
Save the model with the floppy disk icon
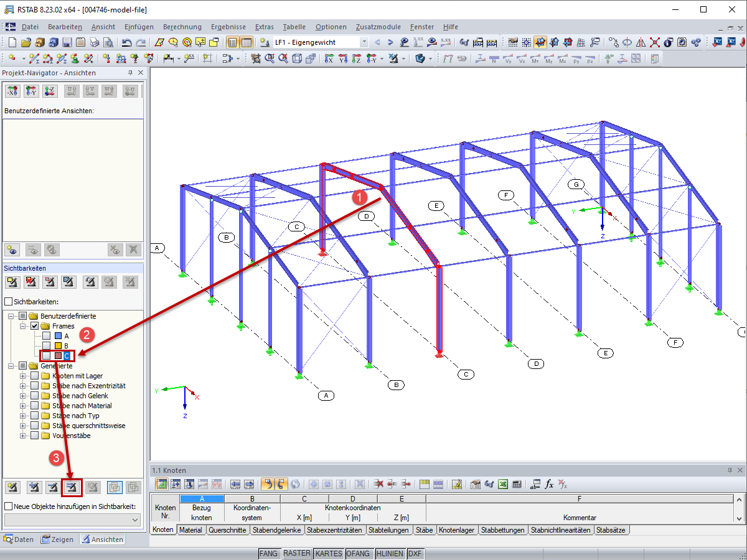(x=67, y=42)
